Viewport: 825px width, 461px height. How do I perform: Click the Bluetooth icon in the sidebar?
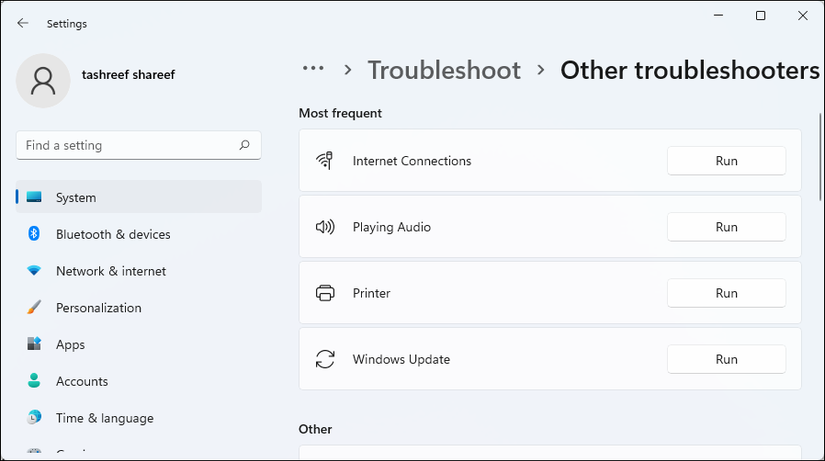(34, 233)
